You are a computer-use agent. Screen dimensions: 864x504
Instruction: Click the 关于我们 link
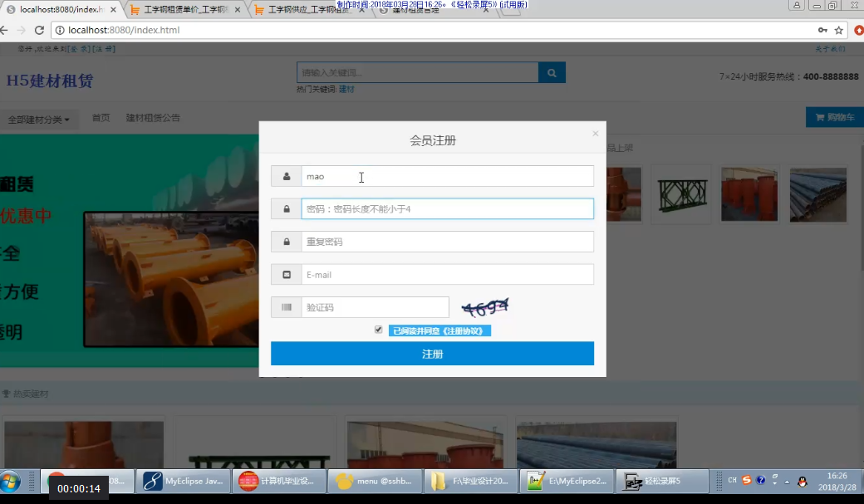pos(831,49)
